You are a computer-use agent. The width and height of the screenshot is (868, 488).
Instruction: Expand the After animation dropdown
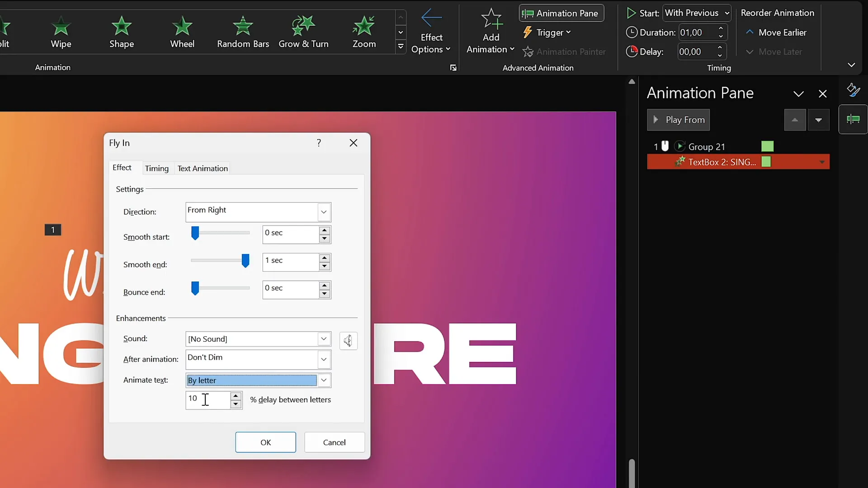click(x=324, y=359)
